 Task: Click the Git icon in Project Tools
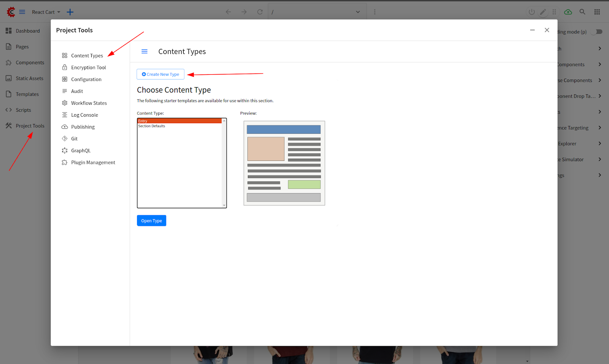pos(65,139)
